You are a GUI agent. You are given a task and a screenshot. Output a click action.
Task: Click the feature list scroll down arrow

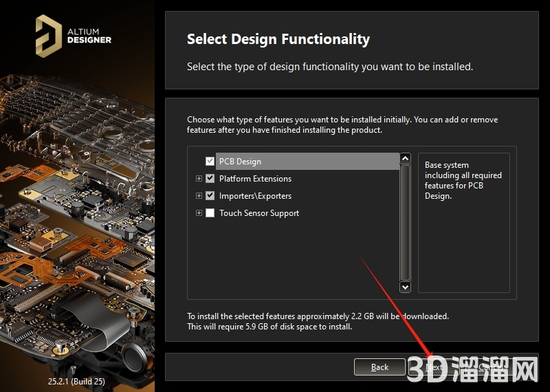405,287
